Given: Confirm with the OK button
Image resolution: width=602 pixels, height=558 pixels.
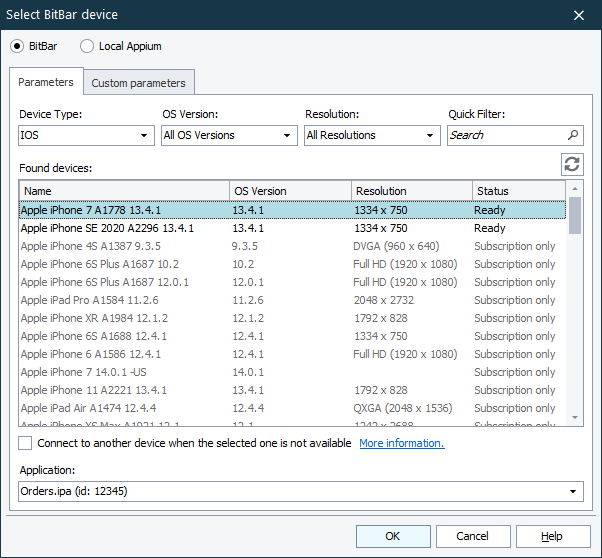Looking at the screenshot, I should coord(393,536).
